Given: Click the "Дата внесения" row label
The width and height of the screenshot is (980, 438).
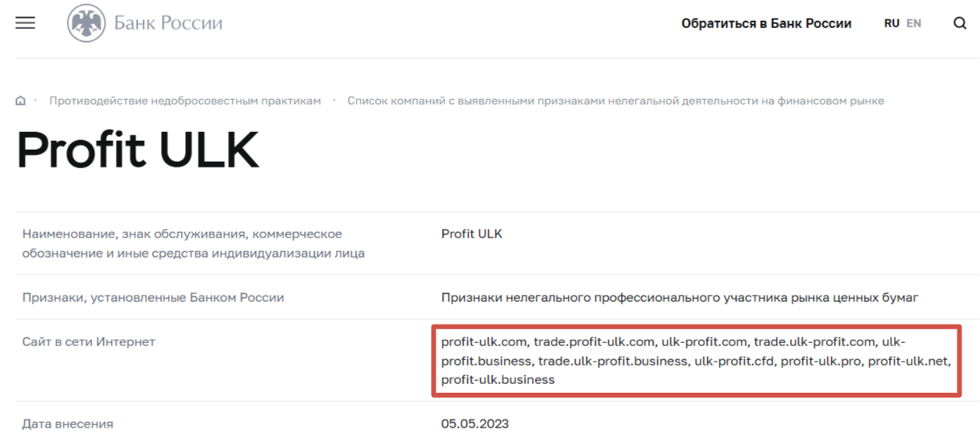Looking at the screenshot, I should pyautogui.click(x=68, y=424).
